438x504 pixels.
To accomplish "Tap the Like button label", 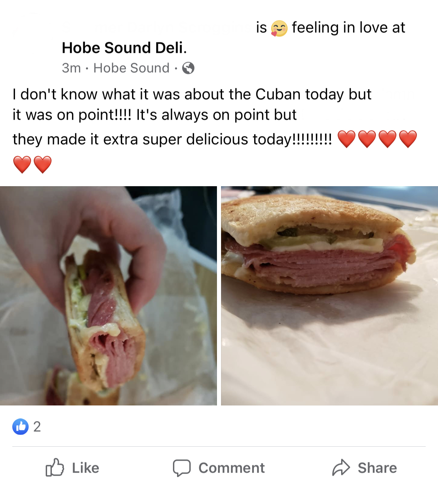I will [x=86, y=468].
